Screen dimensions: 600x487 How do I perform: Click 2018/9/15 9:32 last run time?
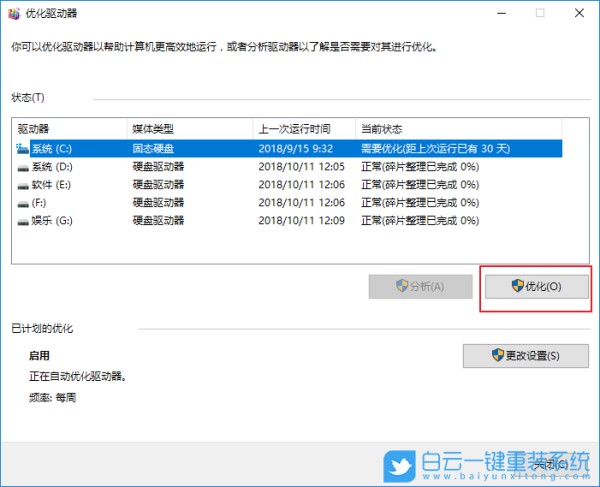pyautogui.click(x=295, y=148)
